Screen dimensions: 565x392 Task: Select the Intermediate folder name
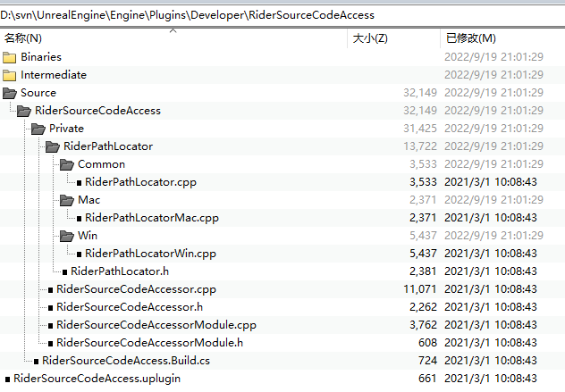pyautogui.click(x=54, y=75)
